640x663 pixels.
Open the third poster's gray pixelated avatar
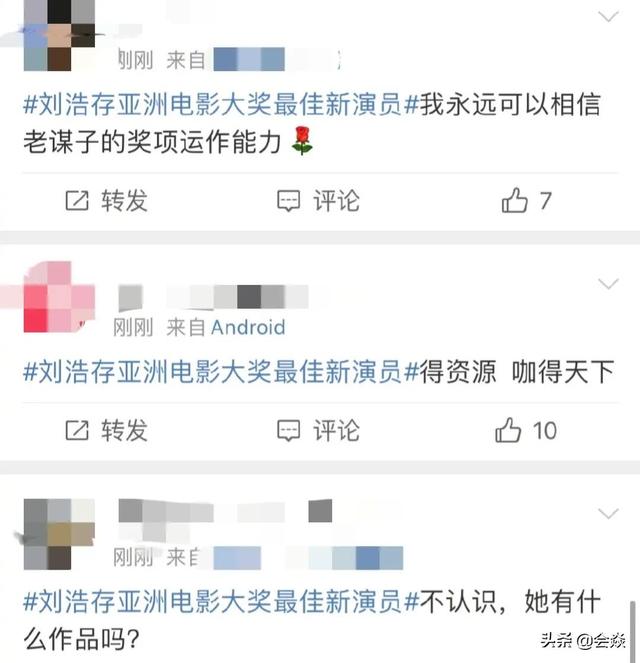click(x=59, y=534)
